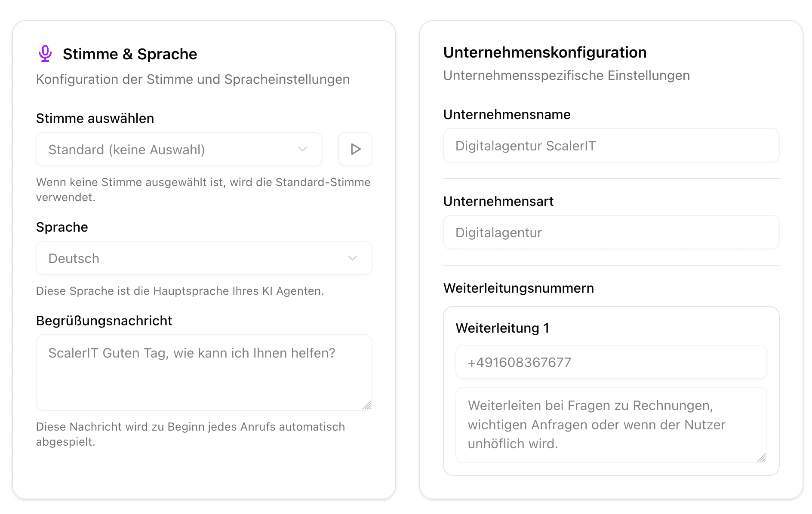
Task: Select the Stimme & Sprache card header
Action: 130,54
